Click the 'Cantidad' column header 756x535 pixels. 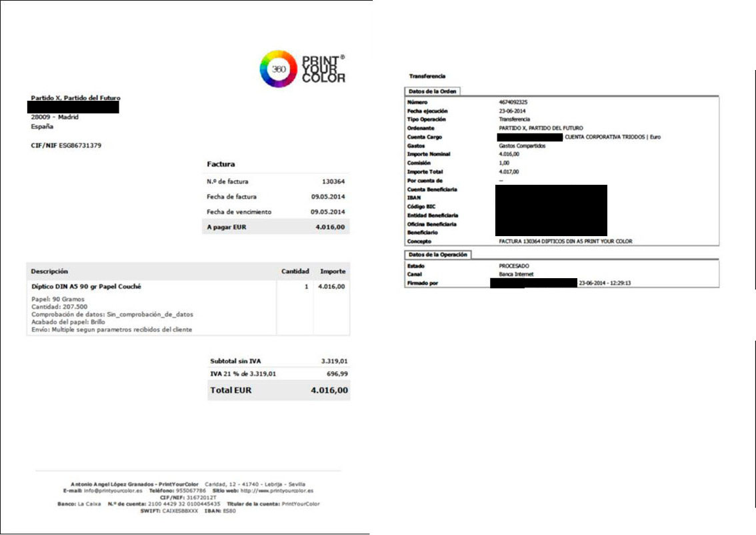[x=295, y=271]
